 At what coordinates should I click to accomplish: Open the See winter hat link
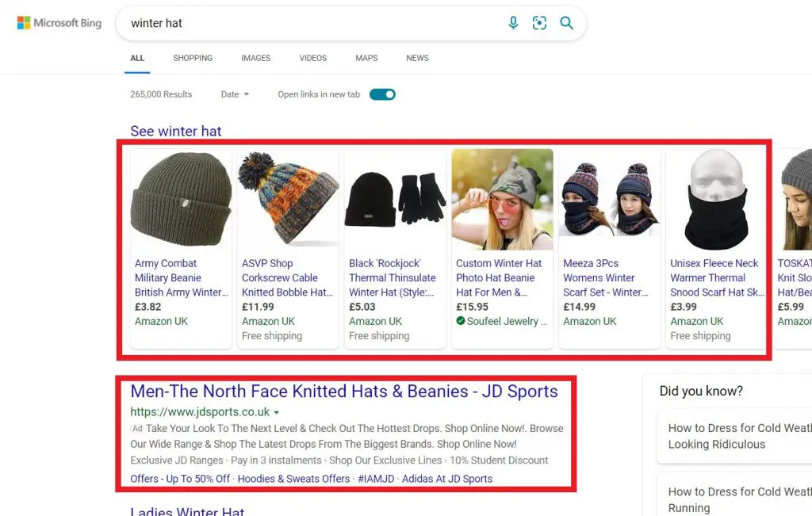click(x=176, y=132)
